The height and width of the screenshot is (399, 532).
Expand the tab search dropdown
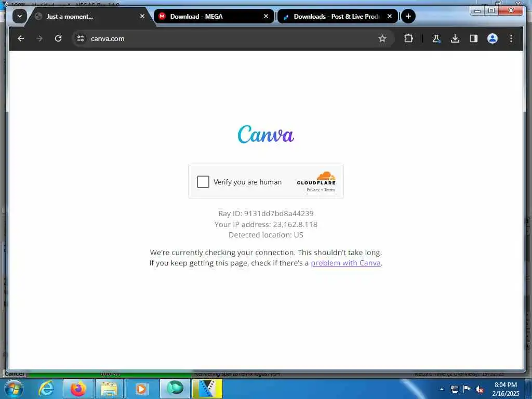[x=20, y=16]
